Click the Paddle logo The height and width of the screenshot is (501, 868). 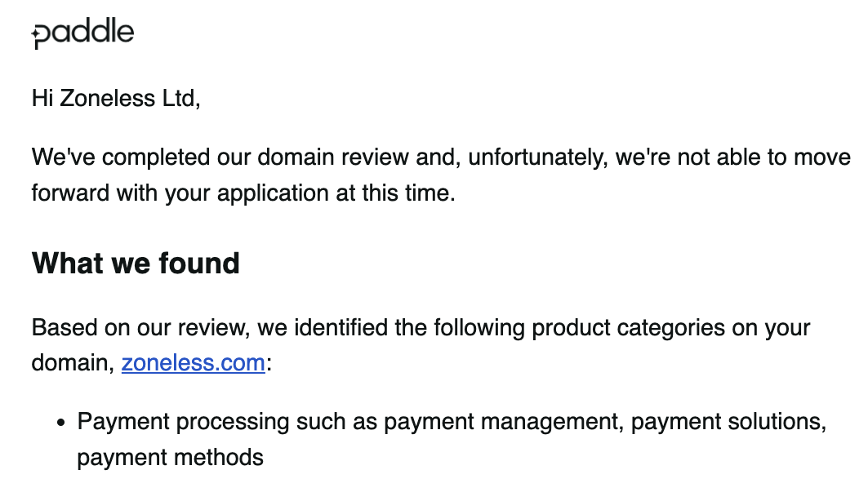[x=82, y=33]
